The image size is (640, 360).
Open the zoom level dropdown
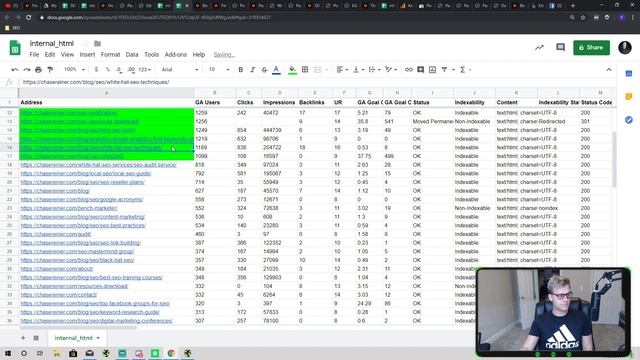click(74, 70)
